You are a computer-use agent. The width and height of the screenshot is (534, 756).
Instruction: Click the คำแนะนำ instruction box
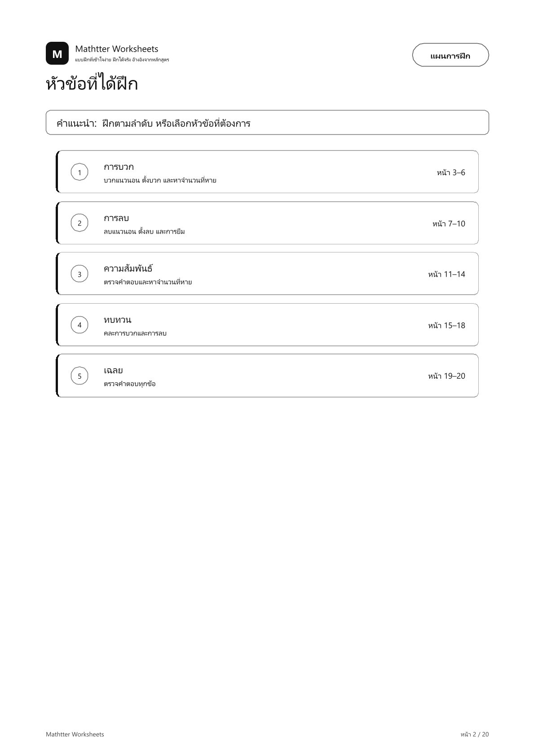[x=267, y=123]
